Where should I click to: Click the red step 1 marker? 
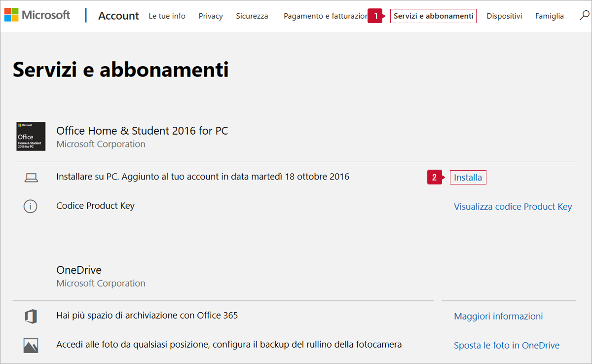(x=375, y=16)
